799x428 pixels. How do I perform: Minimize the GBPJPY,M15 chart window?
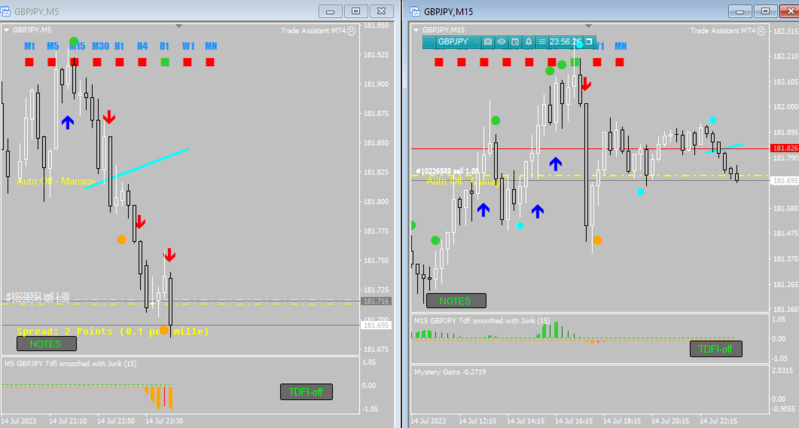740,11
